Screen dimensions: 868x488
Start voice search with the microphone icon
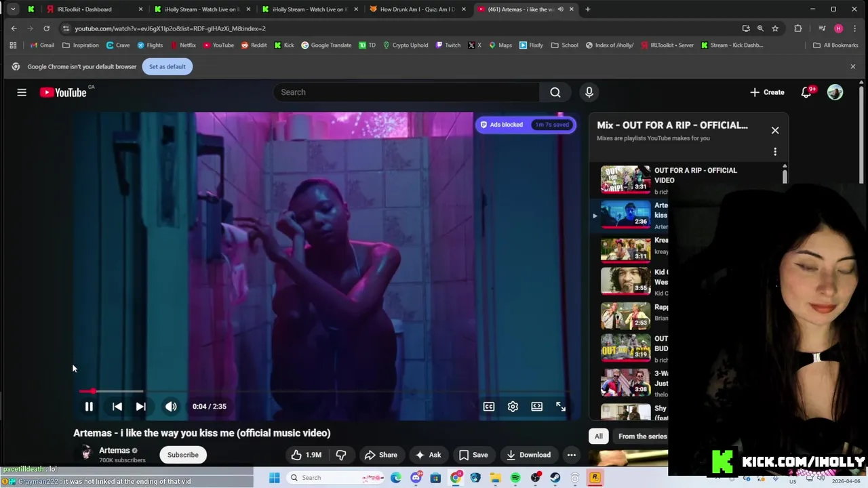point(589,92)
